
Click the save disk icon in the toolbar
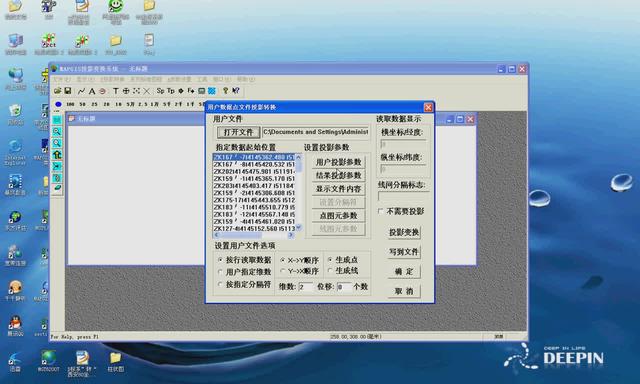[x=68, y=91]
